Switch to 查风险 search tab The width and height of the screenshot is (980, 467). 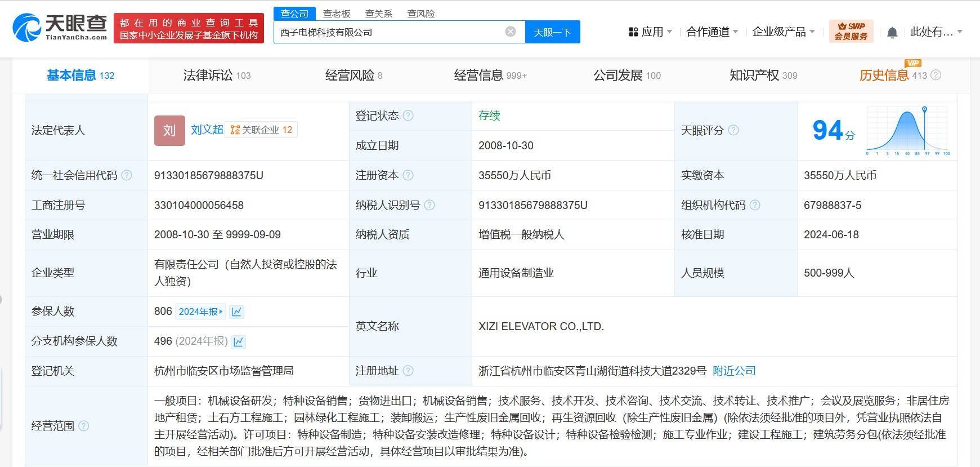[421, 14]
